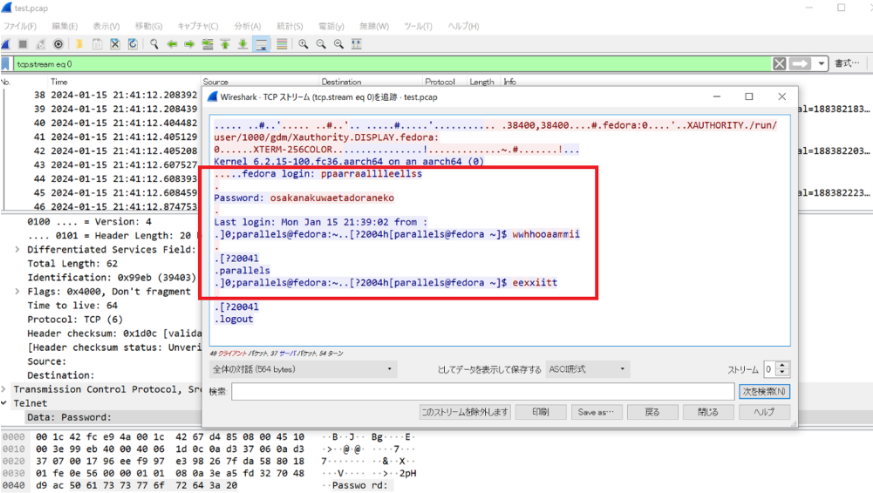Screen dimensions: 873x493
Task: Click the stop capture square icon
Action: (x=23, y=44)
